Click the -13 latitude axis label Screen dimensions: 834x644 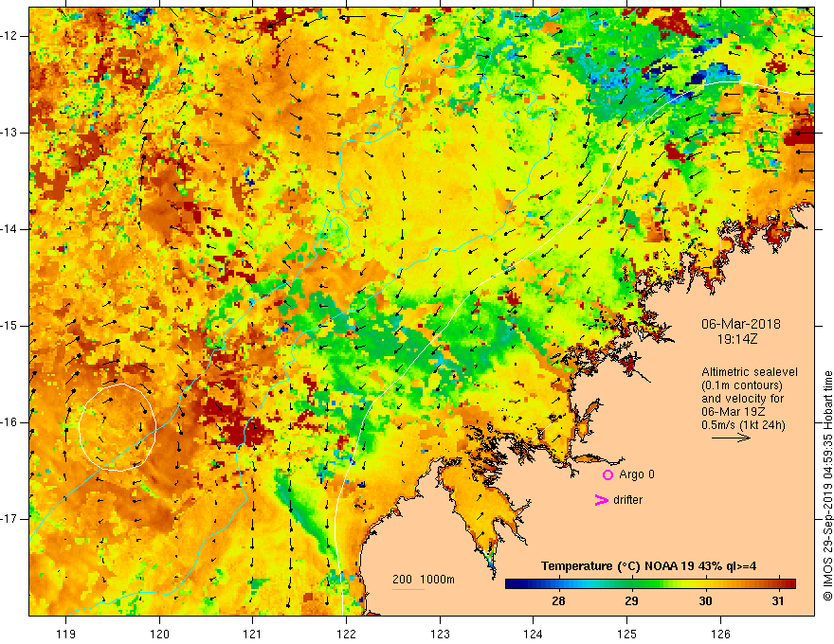[10, 133]
